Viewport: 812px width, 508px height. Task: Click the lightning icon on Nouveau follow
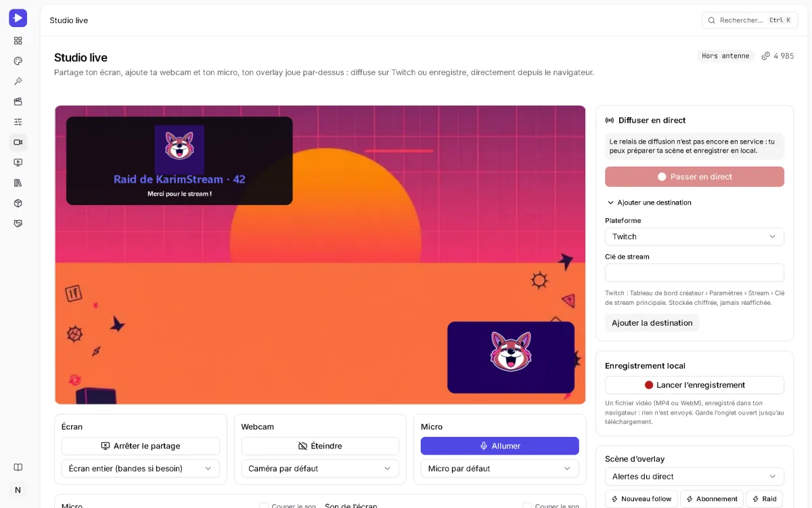point(615,499)
